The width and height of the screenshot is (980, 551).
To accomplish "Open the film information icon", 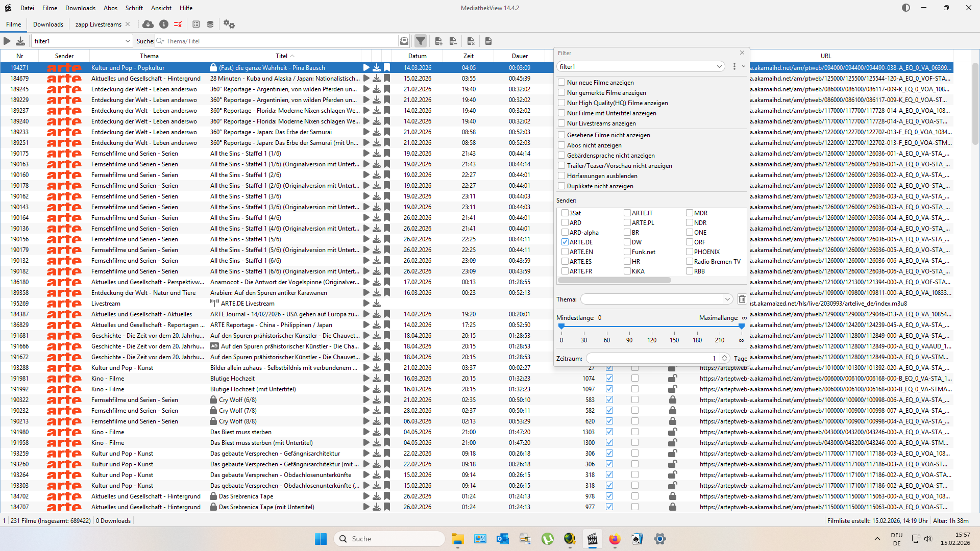I will (164, 24).
